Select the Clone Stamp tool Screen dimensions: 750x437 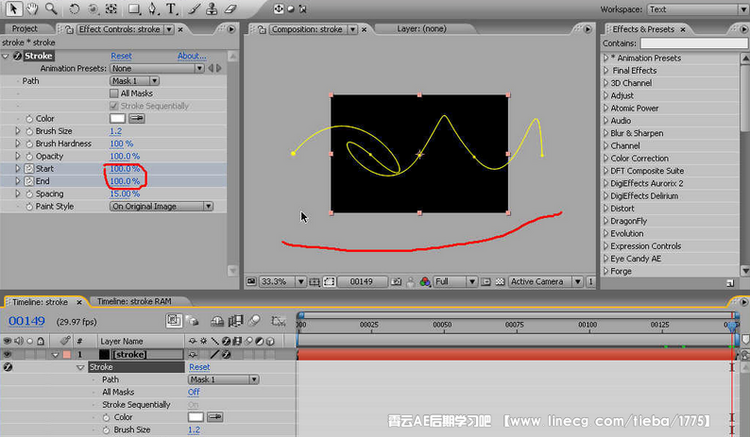pyautogui.click(x=211, y=9)
